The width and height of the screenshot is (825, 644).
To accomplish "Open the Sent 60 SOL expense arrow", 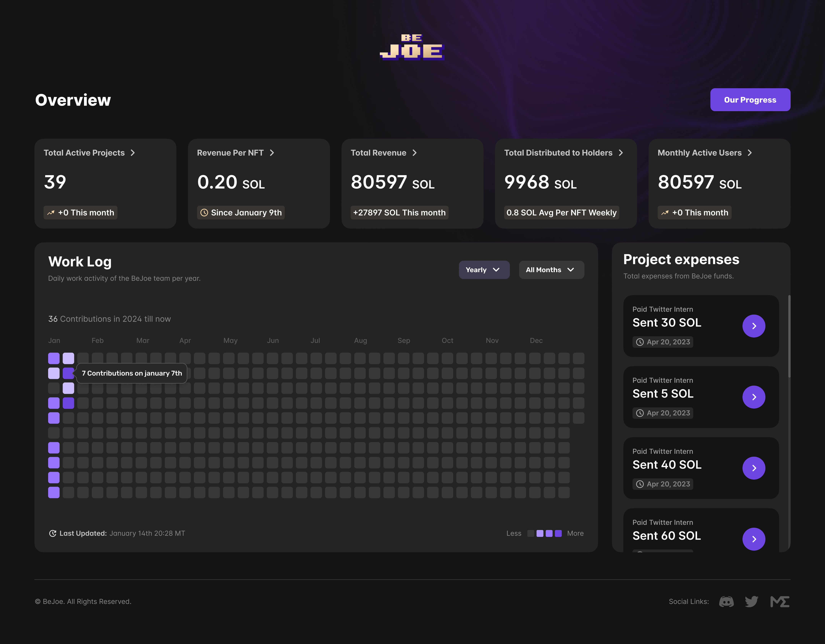I will [x=754, y=539].
